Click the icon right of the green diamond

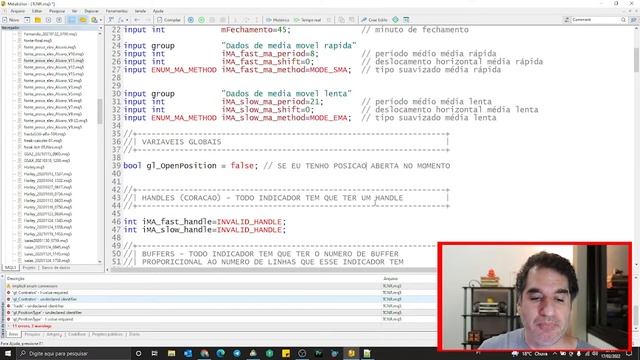click(x=406, y=20)
